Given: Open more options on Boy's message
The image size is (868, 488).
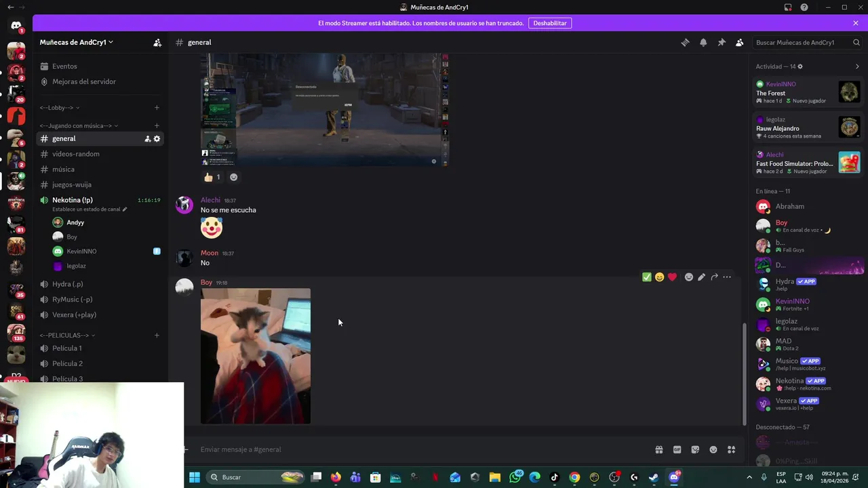Looking at the screenshot, I should click(x=727, y=277).
